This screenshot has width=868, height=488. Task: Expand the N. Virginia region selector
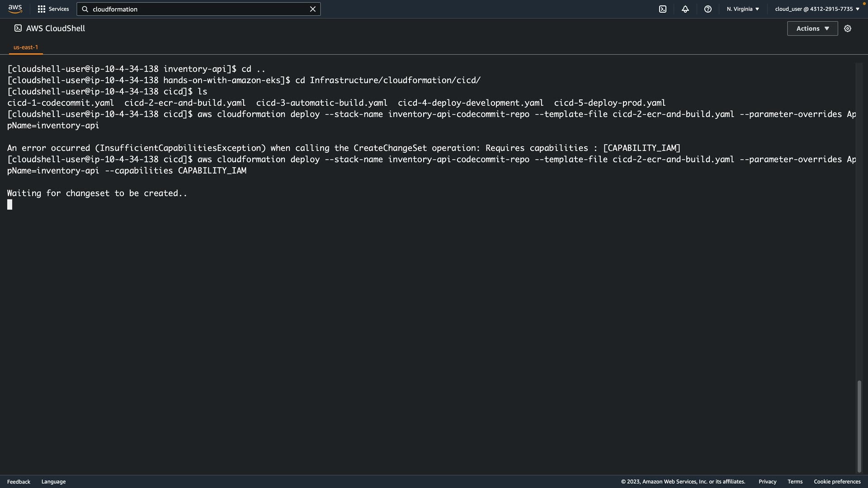[x=743, y=9]
